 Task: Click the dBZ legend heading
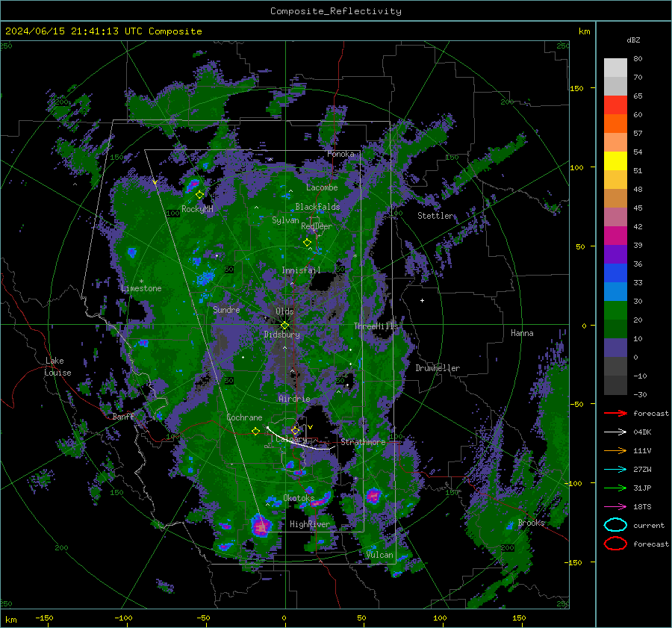pos(633,40)
